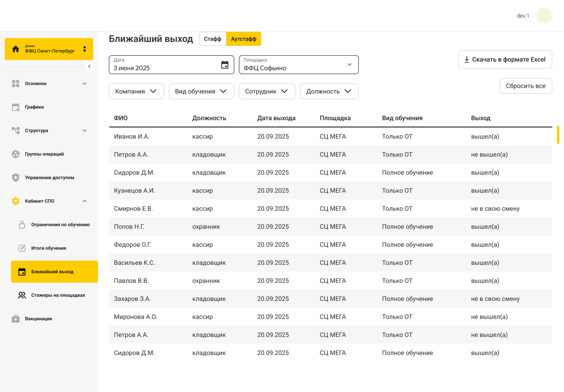The height and width of the screenshot is (392, 564).
Task: Open the Графики menu item
Action: pyautogui.click(x=49, y=107)
